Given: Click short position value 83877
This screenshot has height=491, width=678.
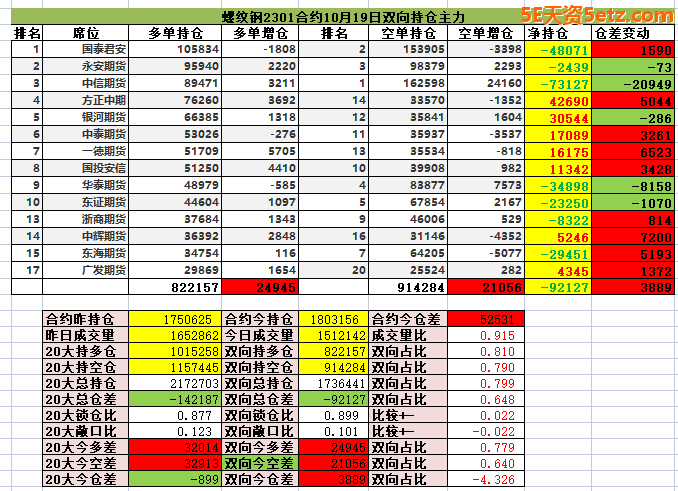Looking at the screenshot, I should tap(408, 185).
